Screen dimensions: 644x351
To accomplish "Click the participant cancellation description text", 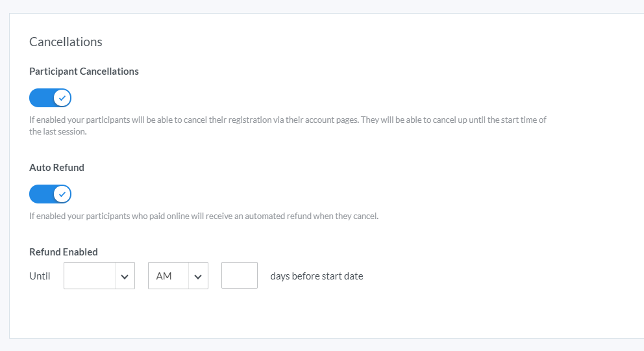I will (x=288, y=125).
